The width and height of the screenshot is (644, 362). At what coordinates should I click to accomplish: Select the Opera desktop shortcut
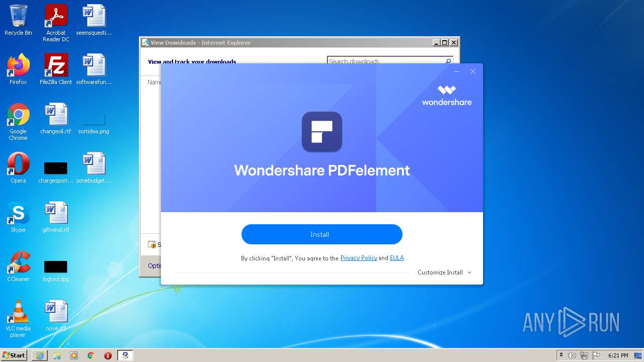coord(18,168)
